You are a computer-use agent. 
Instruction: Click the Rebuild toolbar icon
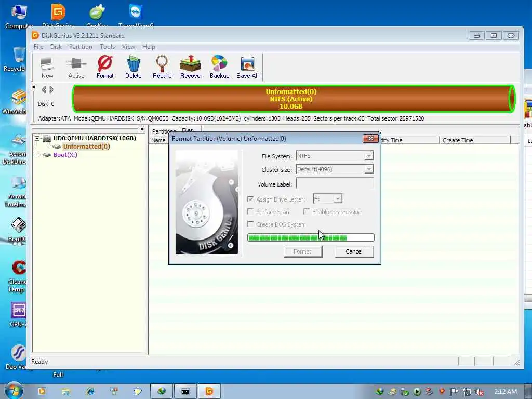pos(162,68)
